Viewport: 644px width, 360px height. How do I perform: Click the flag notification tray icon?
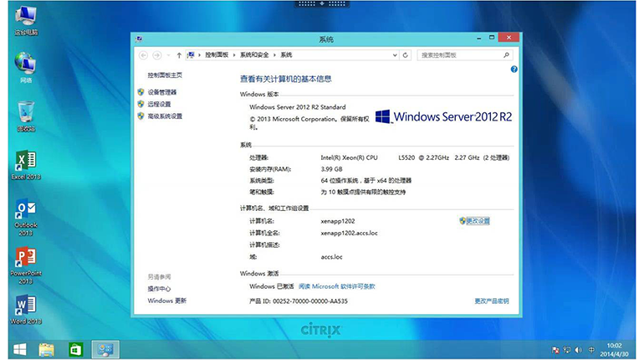(555, 350)
